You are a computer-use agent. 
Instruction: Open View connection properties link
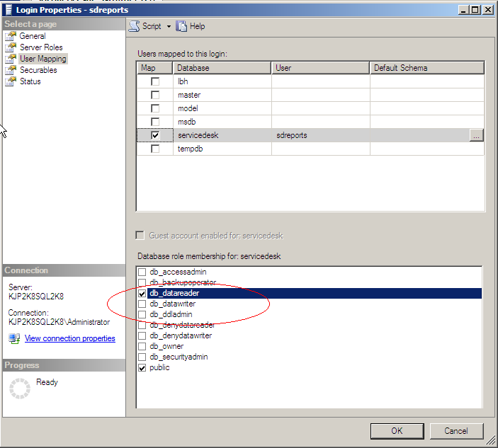(69, 338)
